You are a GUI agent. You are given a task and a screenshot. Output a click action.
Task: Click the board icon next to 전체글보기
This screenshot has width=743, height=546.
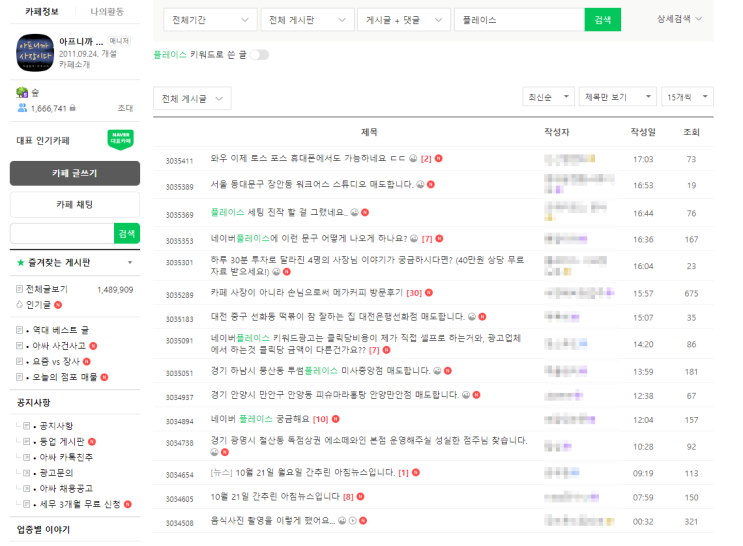click(19, 289)
